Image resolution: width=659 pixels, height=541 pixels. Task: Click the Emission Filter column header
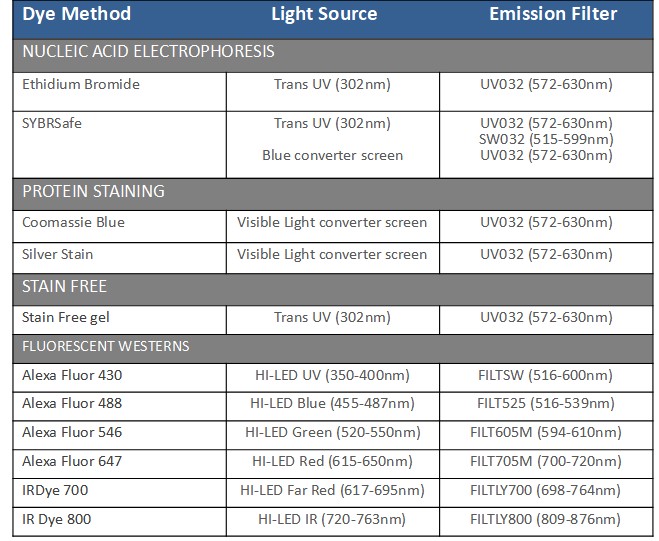(553, 14)
